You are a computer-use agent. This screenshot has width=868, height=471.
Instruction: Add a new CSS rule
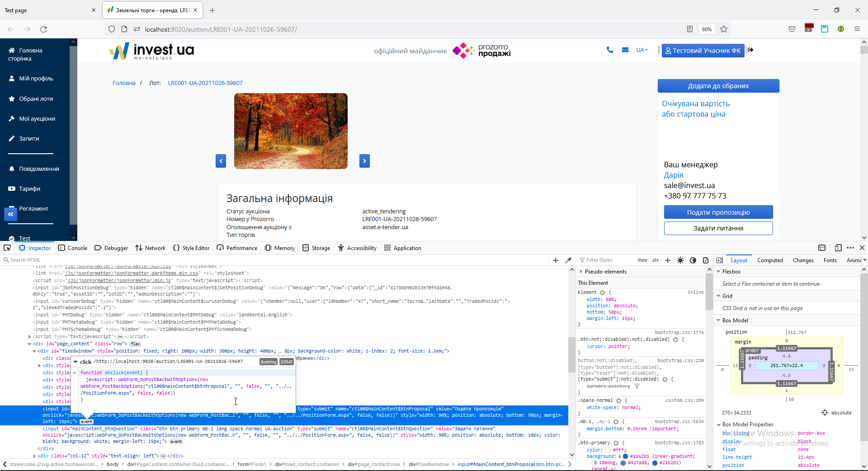(668, 260)
